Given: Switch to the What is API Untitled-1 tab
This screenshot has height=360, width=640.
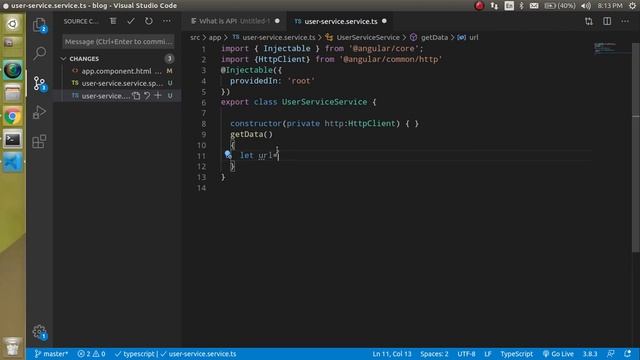Looking at the screenshot, I should (234, 21).
